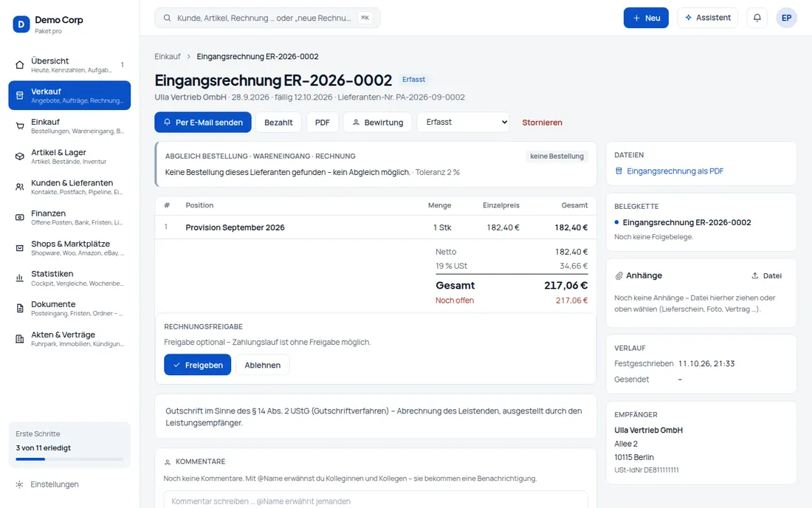This screenshot has height=508, width=812.
Task: Click the Einkauf breadcrumb link
Action: coord(168,56)
